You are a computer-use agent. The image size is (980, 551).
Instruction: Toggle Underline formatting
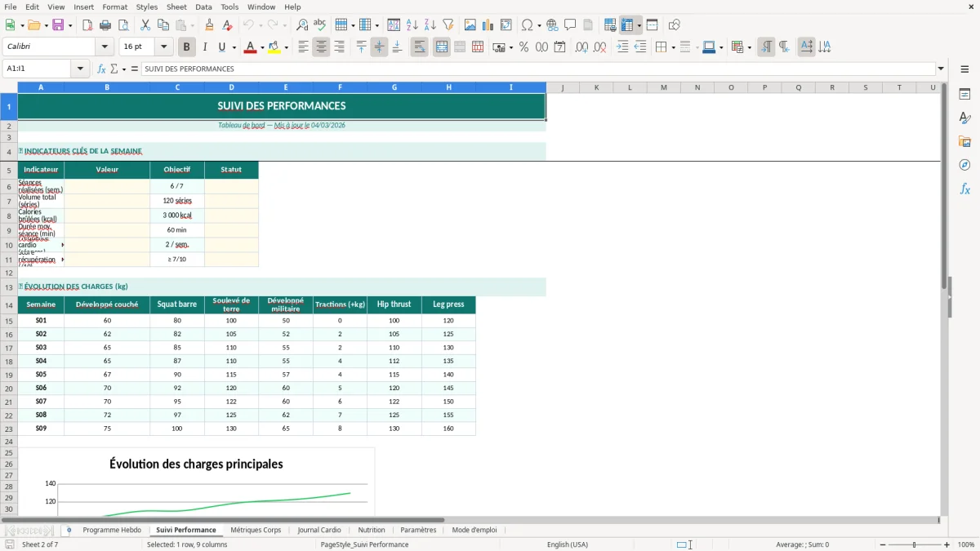[222, 47]
